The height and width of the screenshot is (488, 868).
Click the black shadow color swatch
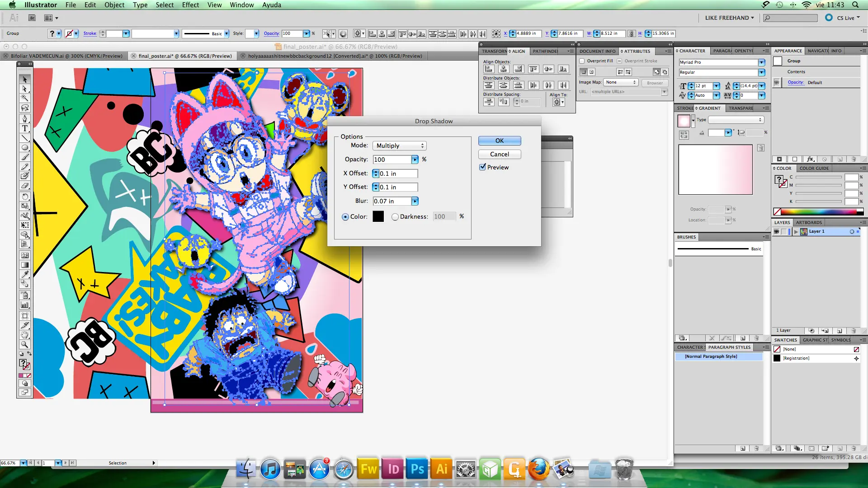(x=378, y=216)
